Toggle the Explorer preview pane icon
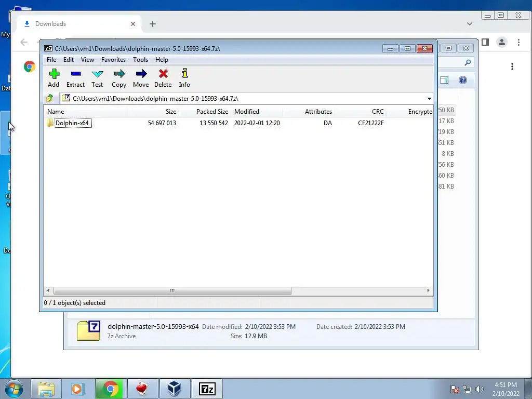This screenshot has height=399, width=532. [444, 80]
